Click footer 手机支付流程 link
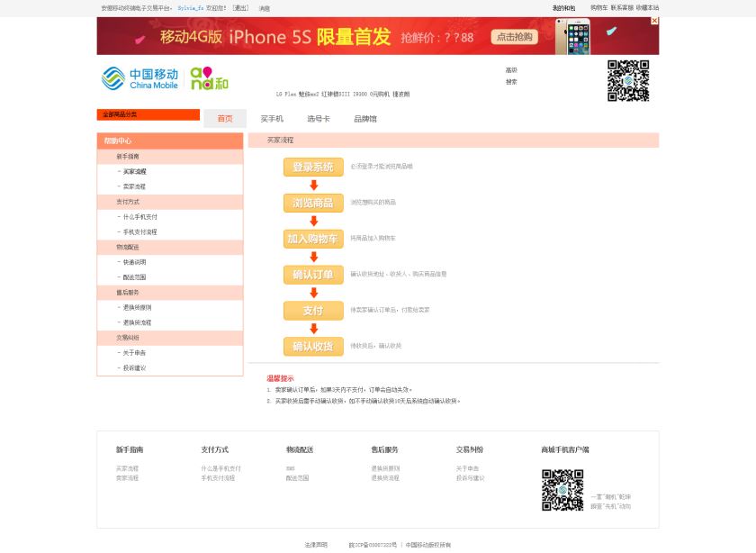 [218, 478]
